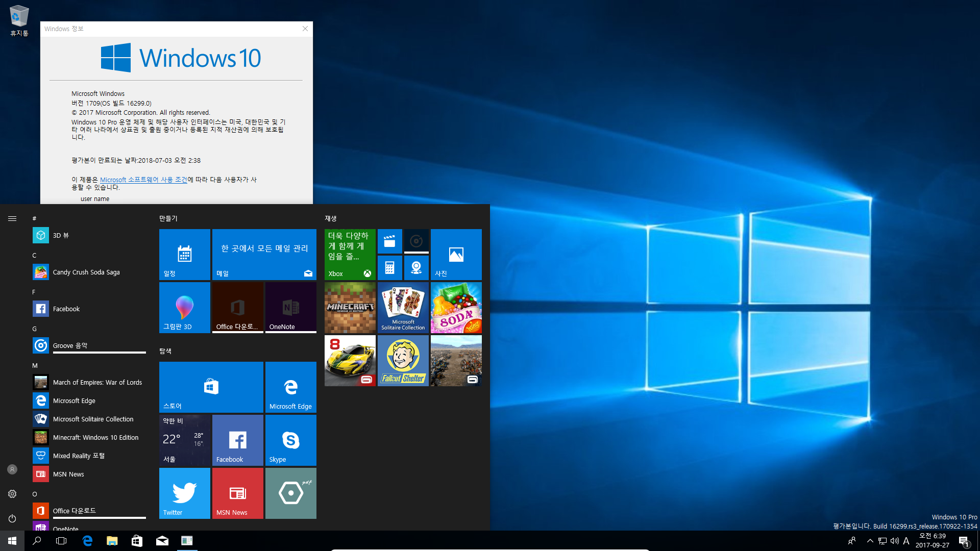Jump to letter C app group header
Viewport: 980px width, 551px height.
tap(34, 255)
